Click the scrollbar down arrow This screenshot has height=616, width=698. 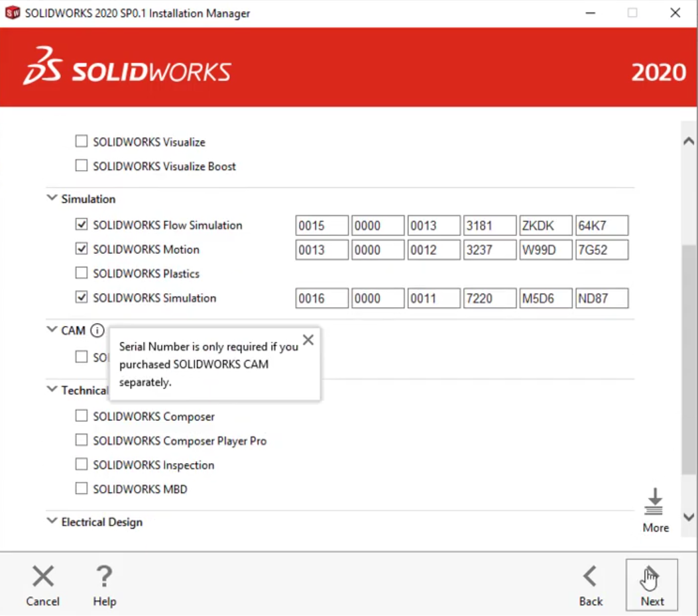click(689, 517)
